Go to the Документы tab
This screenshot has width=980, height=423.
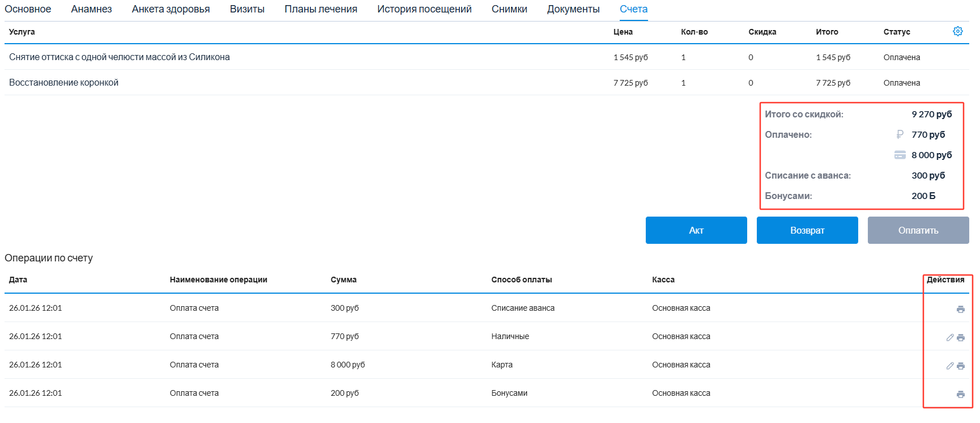[573, 9]
